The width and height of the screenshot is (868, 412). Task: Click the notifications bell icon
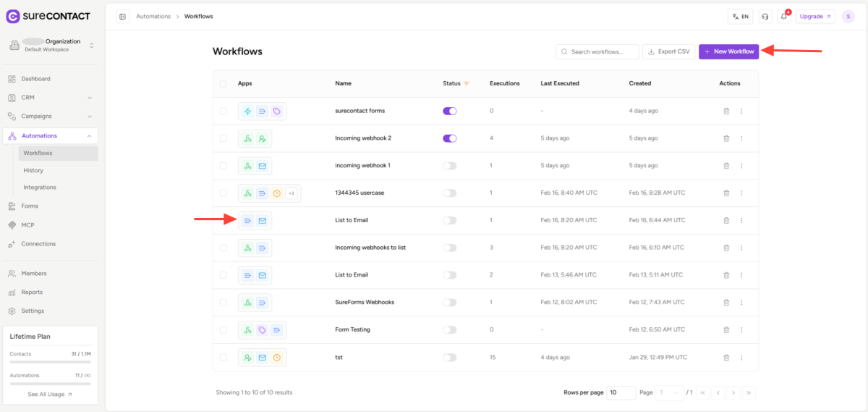click(x=783, y=17)
